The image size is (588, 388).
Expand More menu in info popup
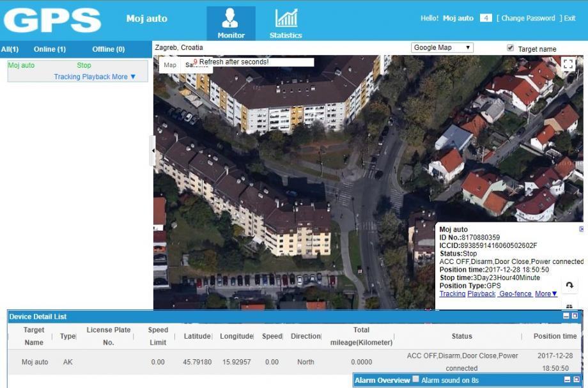pos(546,294)
